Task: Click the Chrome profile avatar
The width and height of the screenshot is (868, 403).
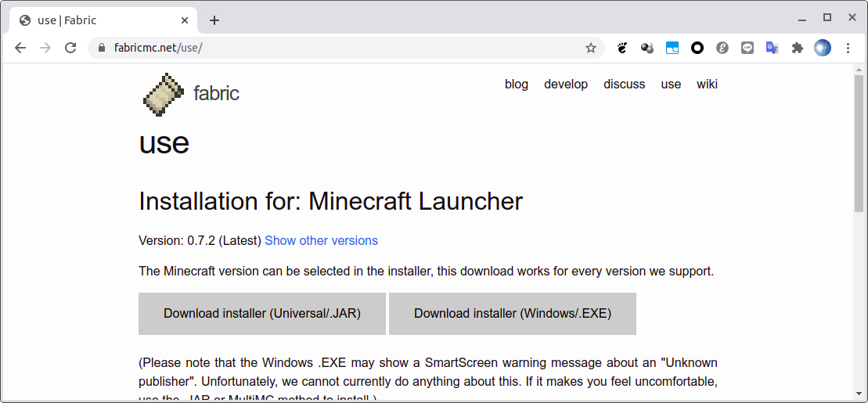Action: tap(823, 49)
